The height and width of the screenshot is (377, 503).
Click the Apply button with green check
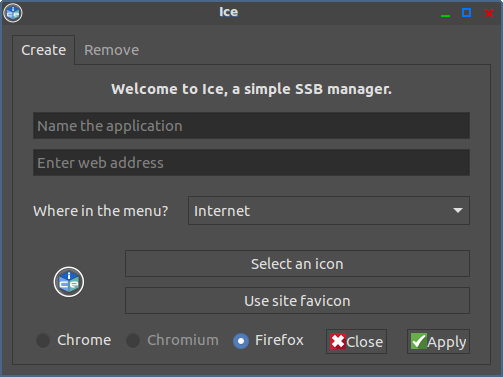pos(438,342)
